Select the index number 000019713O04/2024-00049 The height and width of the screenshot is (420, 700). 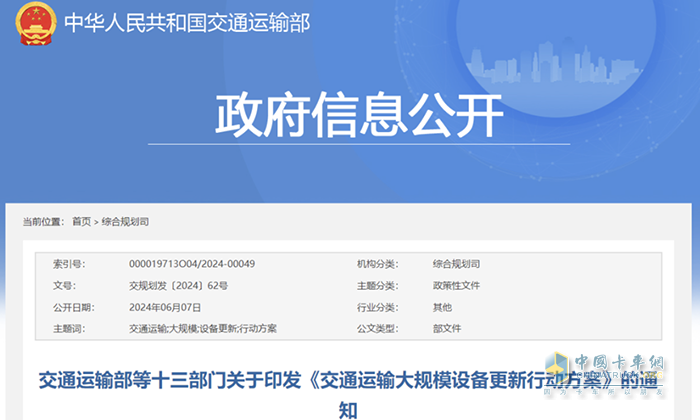tap(192, 264)
